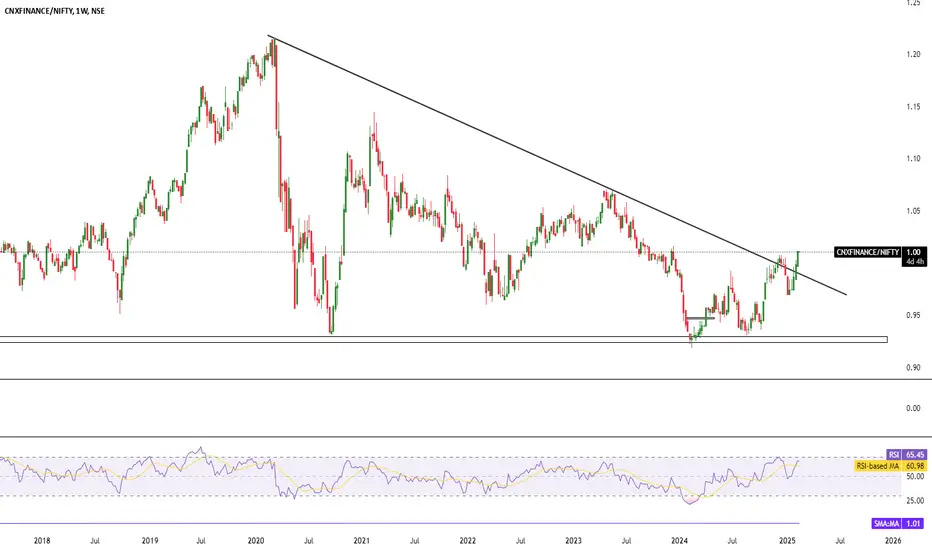Click the 2018 time axis label
Screen dimensions: 932x550
[42, 541]
